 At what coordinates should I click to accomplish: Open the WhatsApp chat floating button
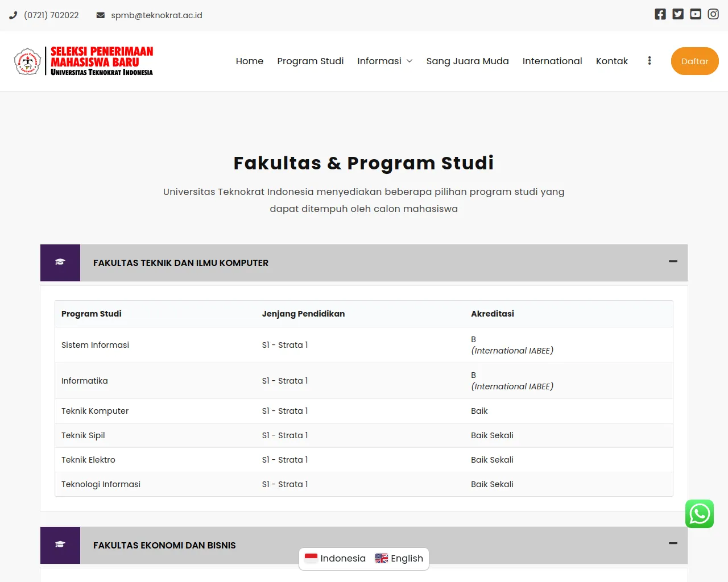(700, 514)
